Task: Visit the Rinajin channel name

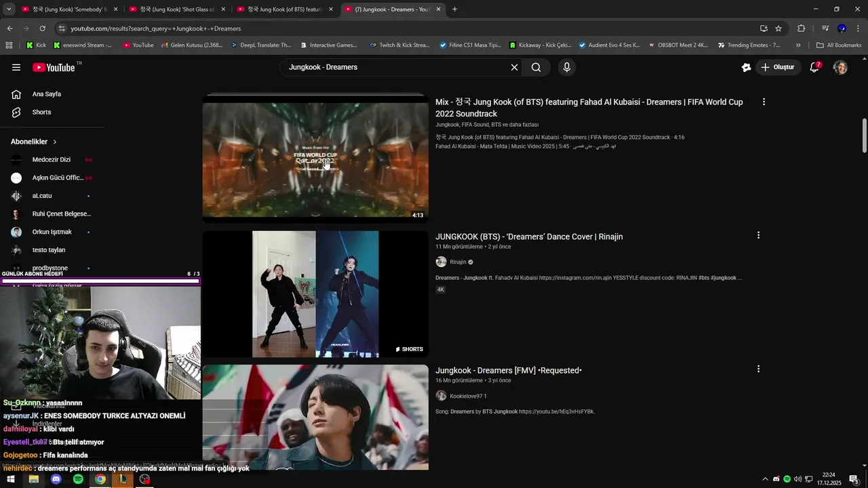Action: click(458, 262)
